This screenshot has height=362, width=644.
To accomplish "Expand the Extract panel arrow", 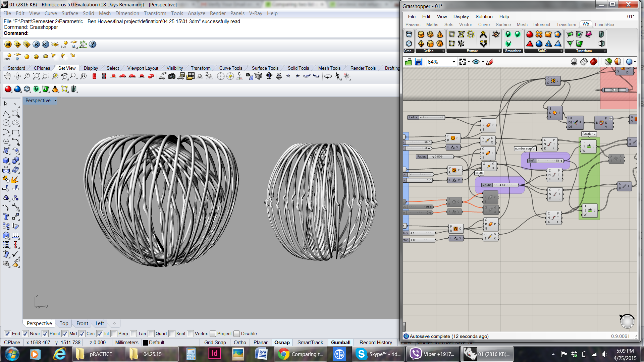I will point(499,51).
